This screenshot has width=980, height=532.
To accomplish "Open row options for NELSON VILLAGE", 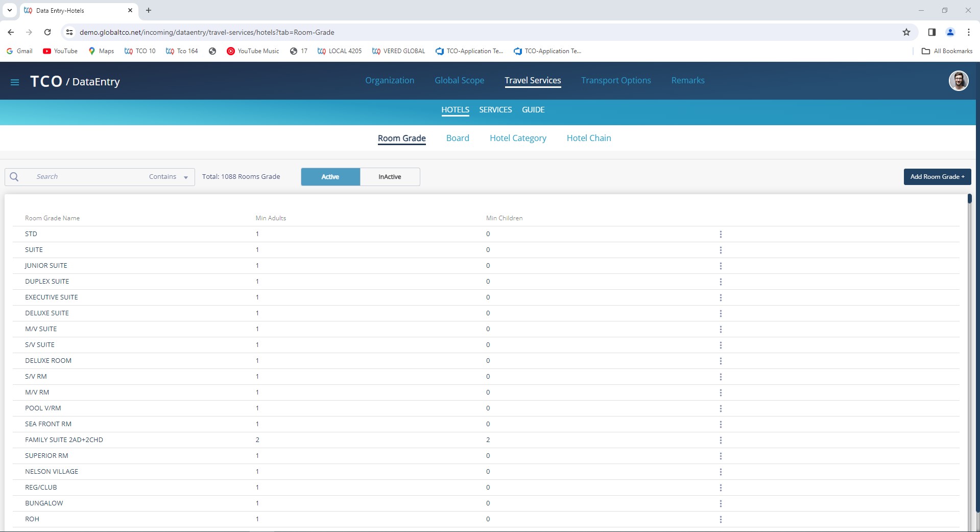I will click(721, 472).
